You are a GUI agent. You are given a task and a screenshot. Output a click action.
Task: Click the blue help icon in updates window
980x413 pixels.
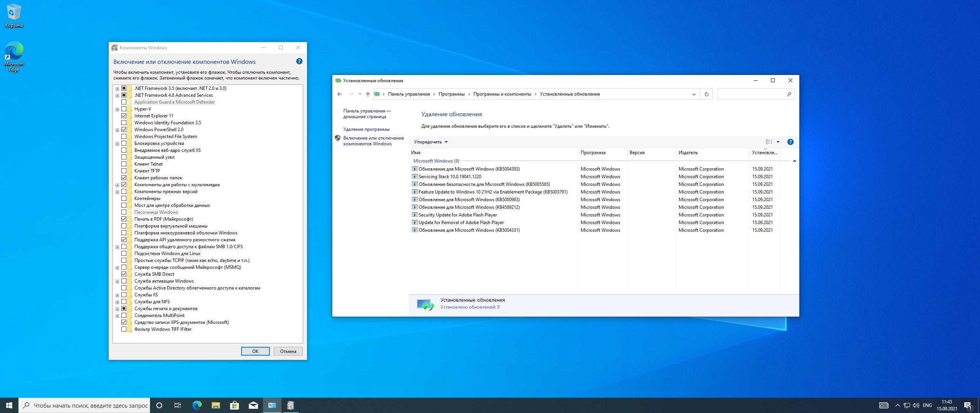click(791, 142)
